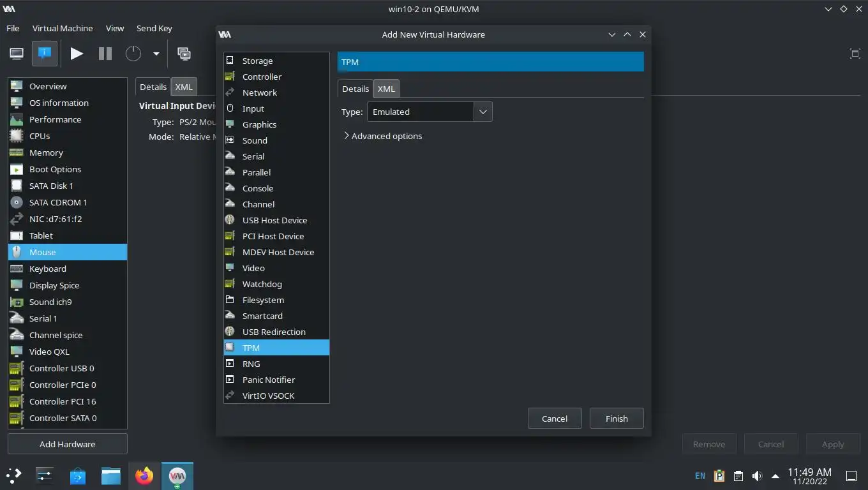Select CPUs in the hardware sidebar
Image resolution: width=868 pixels, height=490 pixels.
[68, 136]
